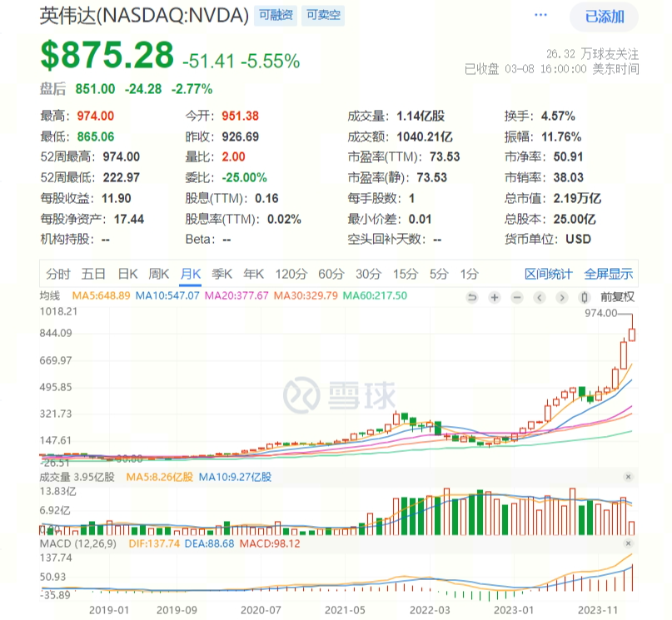The image size is (672, 620).
Task: Switch to the 五日 five-day tab
Action: tap(93, 274)
